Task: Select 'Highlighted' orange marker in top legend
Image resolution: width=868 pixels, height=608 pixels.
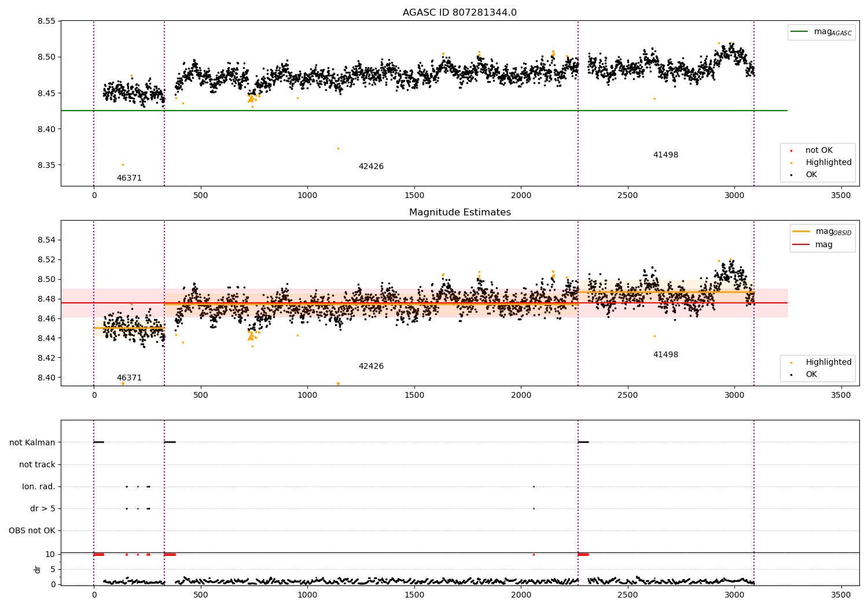Action: point(791,163)
